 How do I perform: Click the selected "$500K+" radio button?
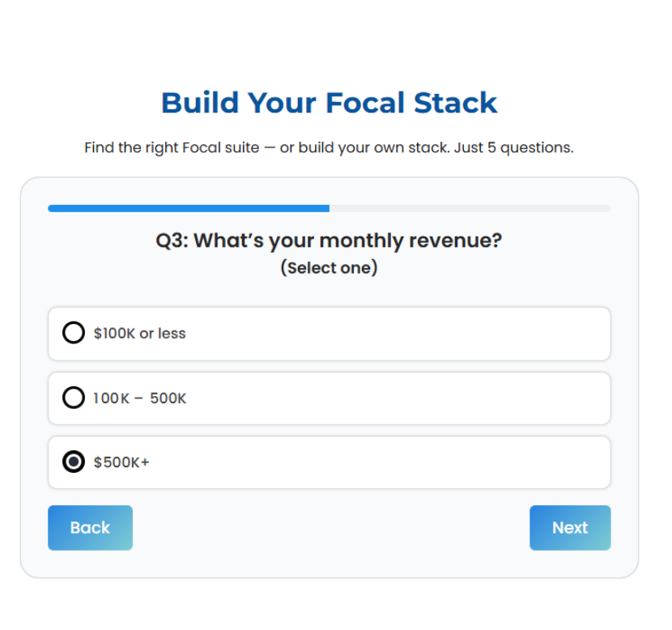(x=74, y=462)
